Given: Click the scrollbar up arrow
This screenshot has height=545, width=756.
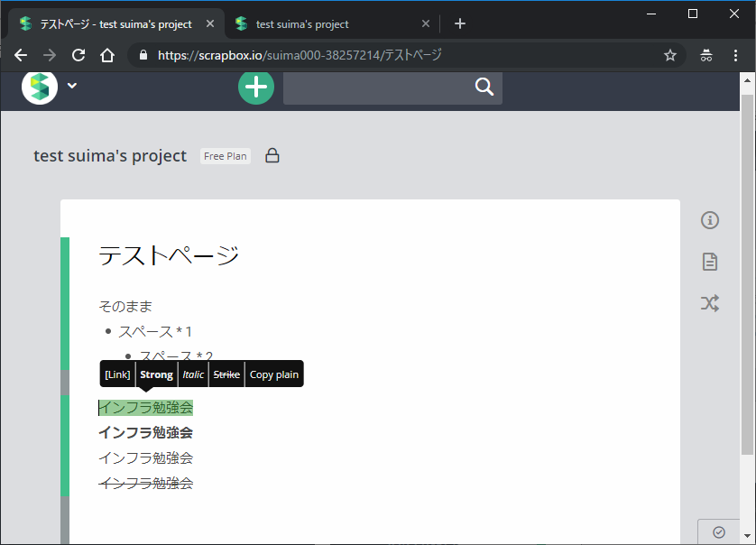Looking at the screenshot, I should pos(747,79).
